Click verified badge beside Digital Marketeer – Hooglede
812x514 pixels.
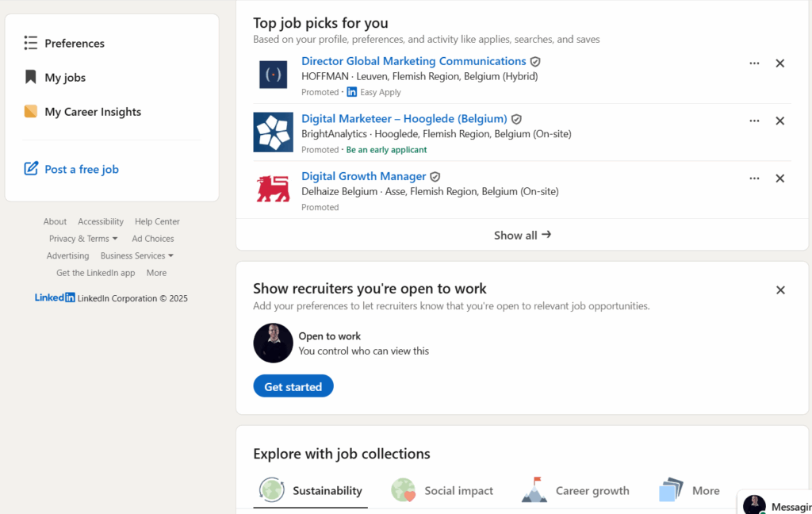click(x=516, y=119)
